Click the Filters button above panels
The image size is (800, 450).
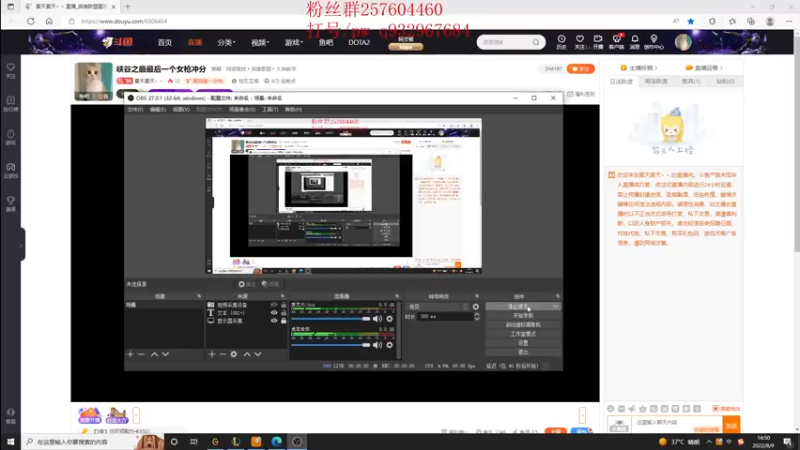(270, 284)
